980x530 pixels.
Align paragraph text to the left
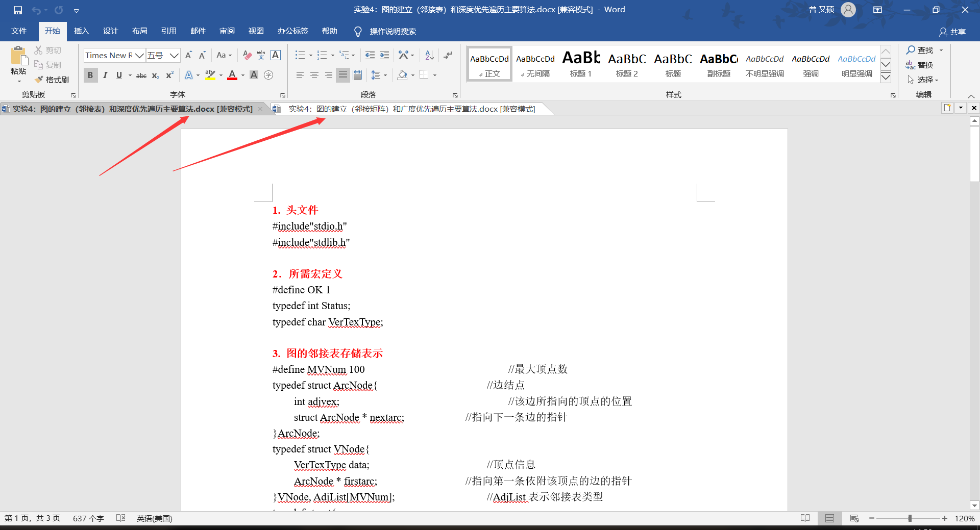[x=300, y=75]
